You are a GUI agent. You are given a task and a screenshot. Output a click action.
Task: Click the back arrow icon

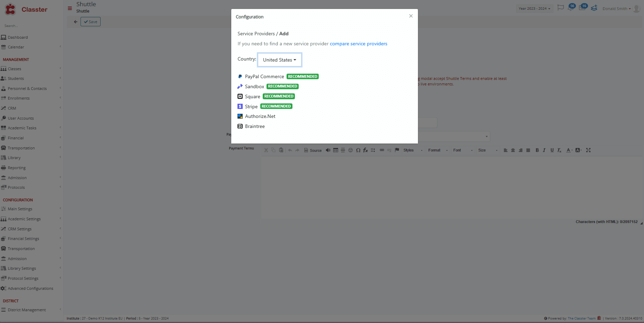coord(75,22)
